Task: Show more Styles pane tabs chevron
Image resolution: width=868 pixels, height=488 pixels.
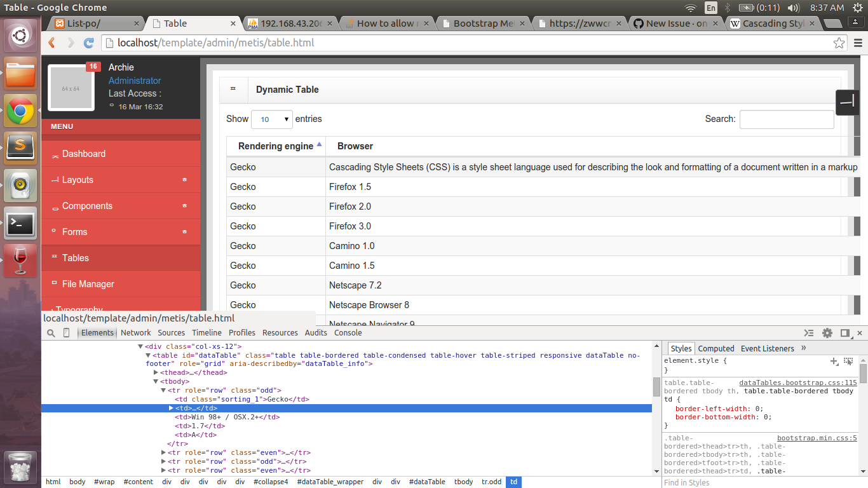Action: coord(804,348)
